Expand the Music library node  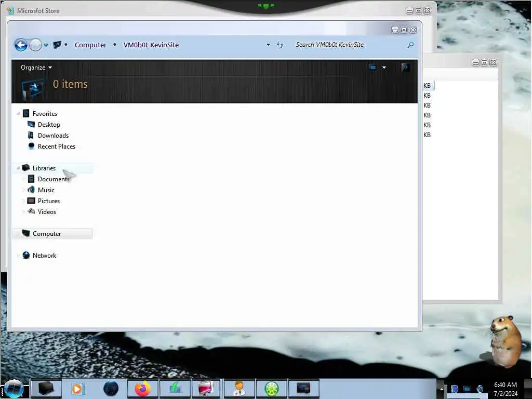pos(23,190)
